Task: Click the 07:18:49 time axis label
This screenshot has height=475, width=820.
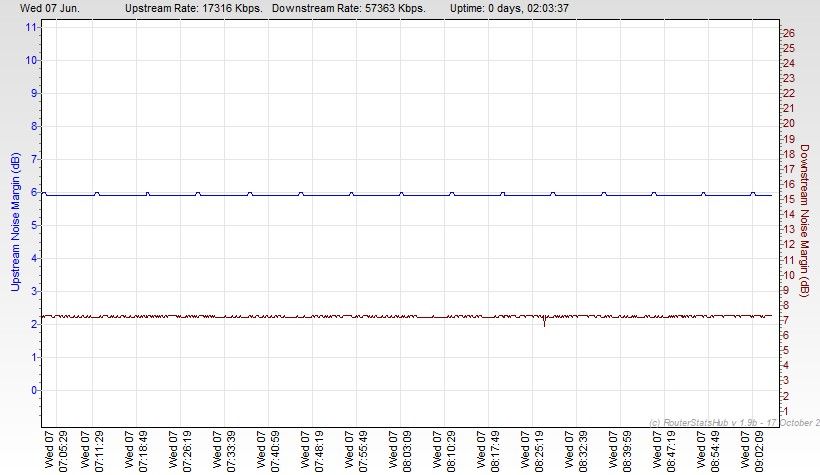Action: click(140, 451)
